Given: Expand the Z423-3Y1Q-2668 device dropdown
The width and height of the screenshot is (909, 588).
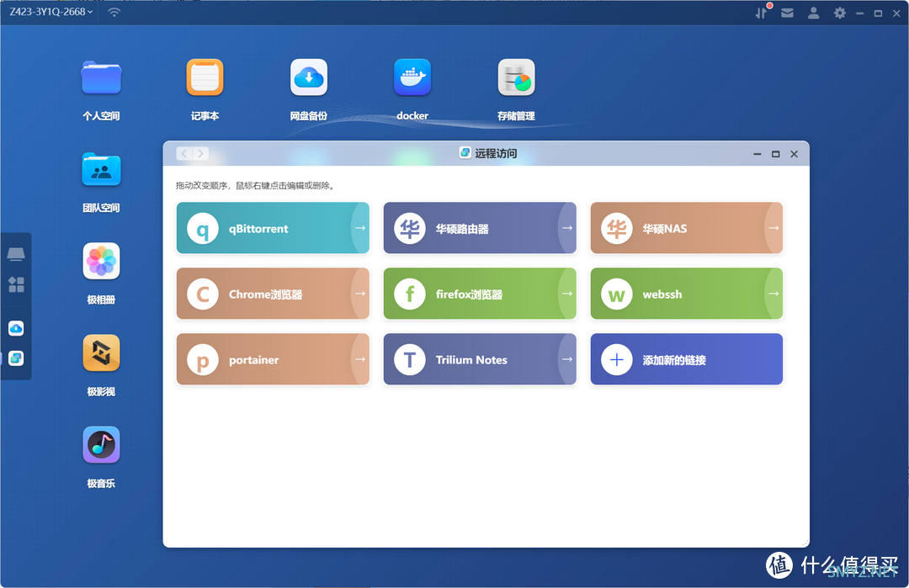Looking at the screenshot, I should pyautogui.click(x=51, y=12).
